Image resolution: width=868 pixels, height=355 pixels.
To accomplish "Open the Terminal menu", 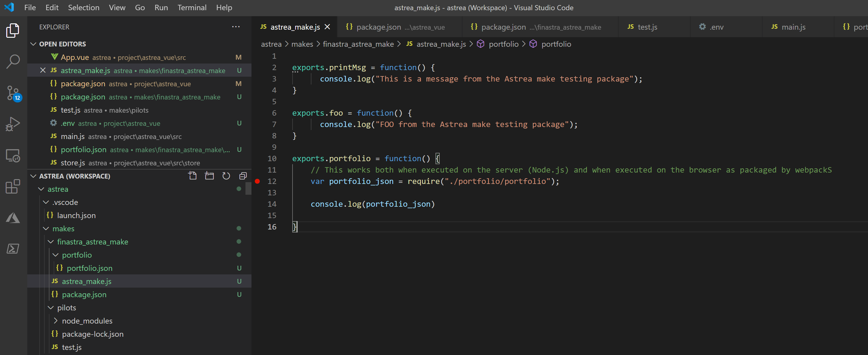I will click(x=192, y=7).
